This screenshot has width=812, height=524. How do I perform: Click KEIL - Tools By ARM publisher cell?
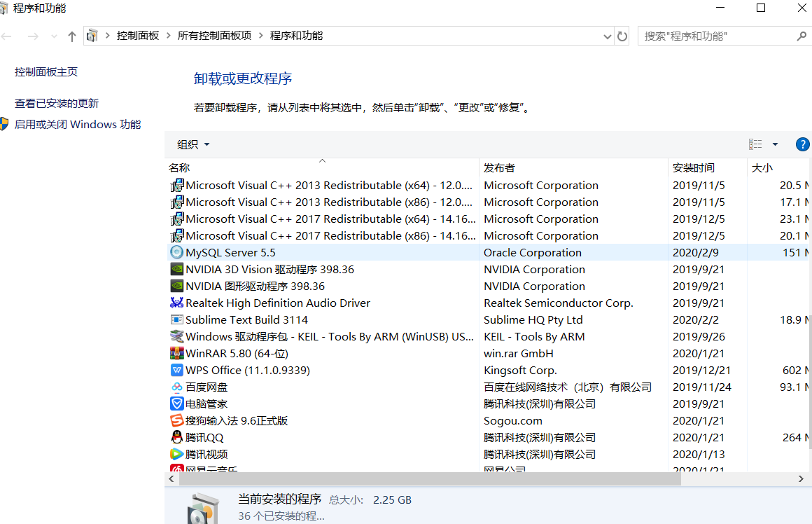(534, 336)
